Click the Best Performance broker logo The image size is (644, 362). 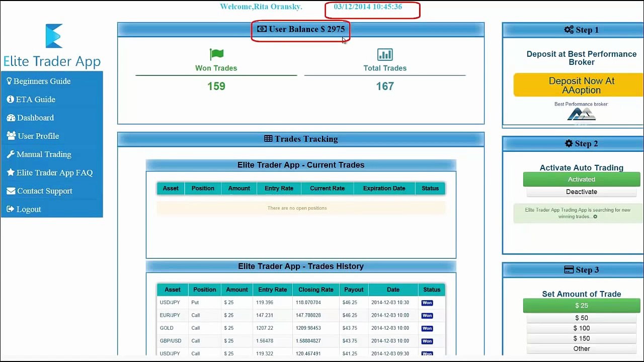tap(582, 114)
